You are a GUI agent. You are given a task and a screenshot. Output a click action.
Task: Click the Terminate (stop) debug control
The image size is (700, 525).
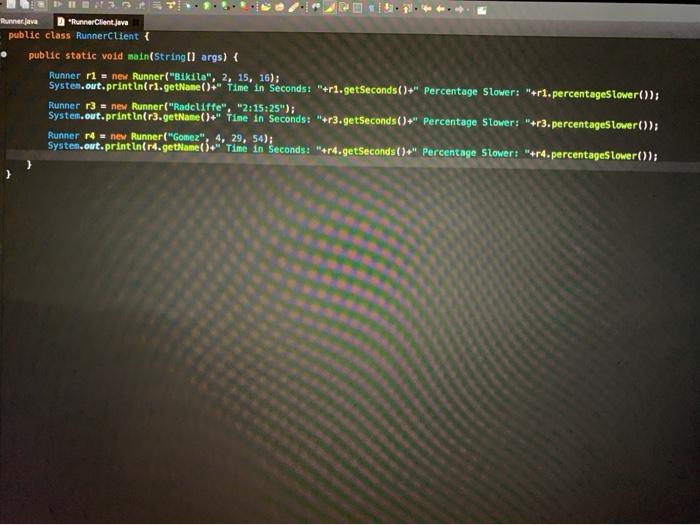[x=85, y=4]
